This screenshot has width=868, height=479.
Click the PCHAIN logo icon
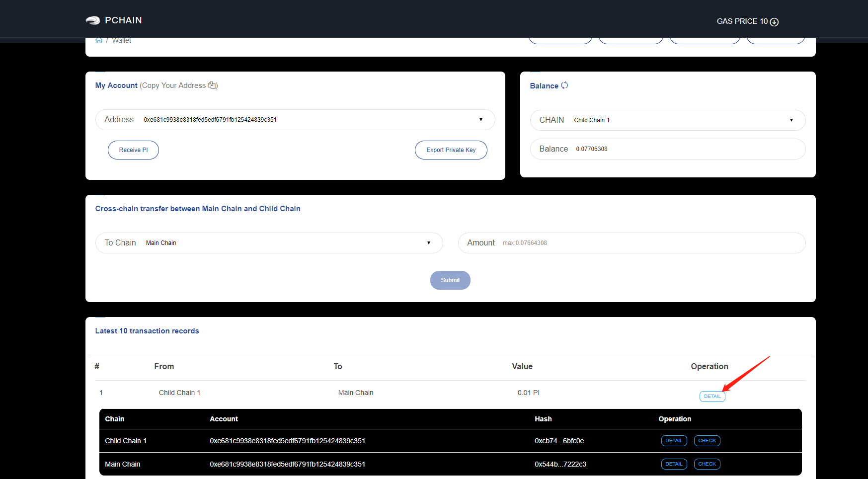(93, 20)
